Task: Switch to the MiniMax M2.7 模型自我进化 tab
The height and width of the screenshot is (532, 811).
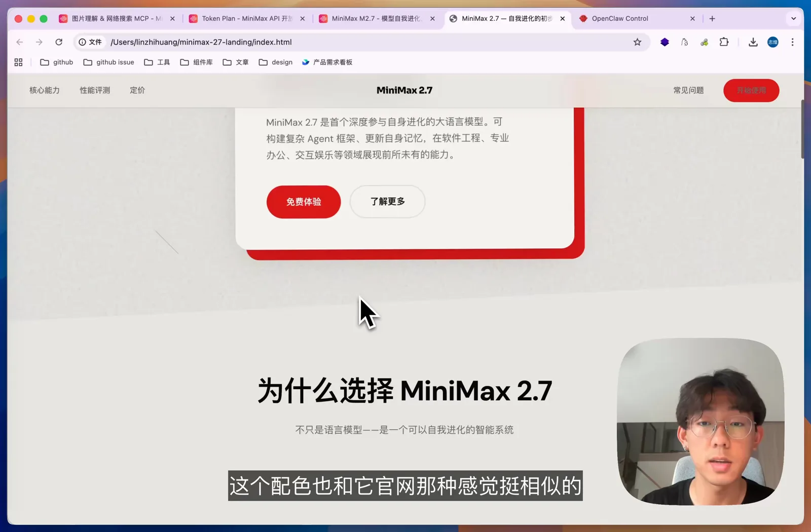Action: point(377,19)
